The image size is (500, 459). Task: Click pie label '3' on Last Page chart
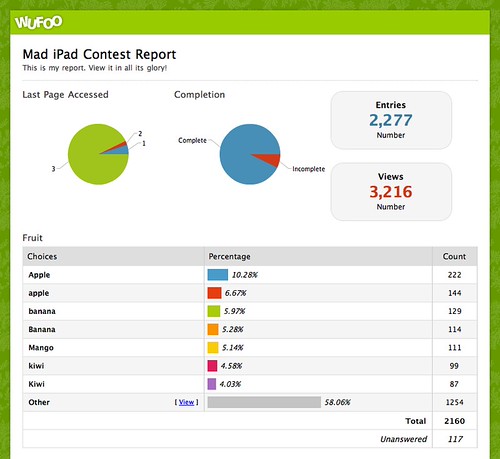[x=53, y=169]
